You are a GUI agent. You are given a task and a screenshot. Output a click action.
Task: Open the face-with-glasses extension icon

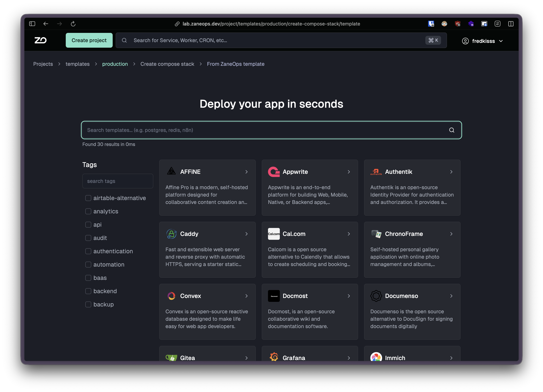pos(444,24)
